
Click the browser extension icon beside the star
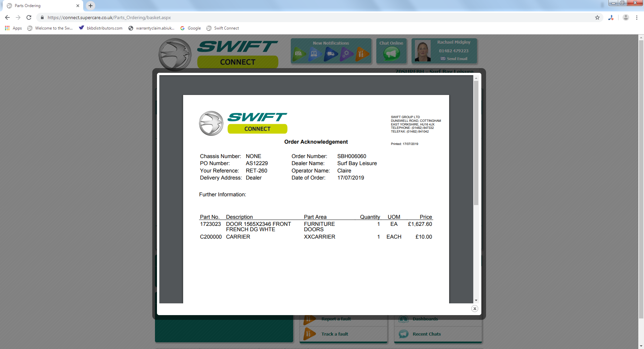[611, 17]
